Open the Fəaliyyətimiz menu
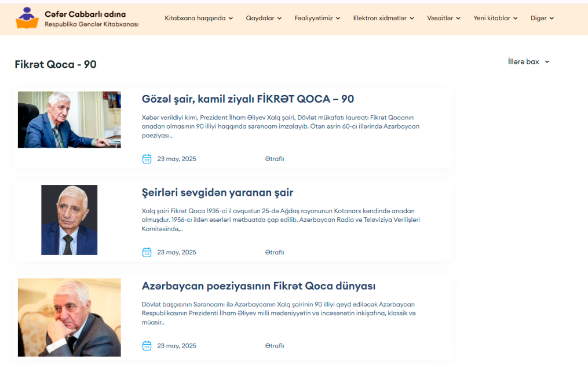 click(317, 18)
